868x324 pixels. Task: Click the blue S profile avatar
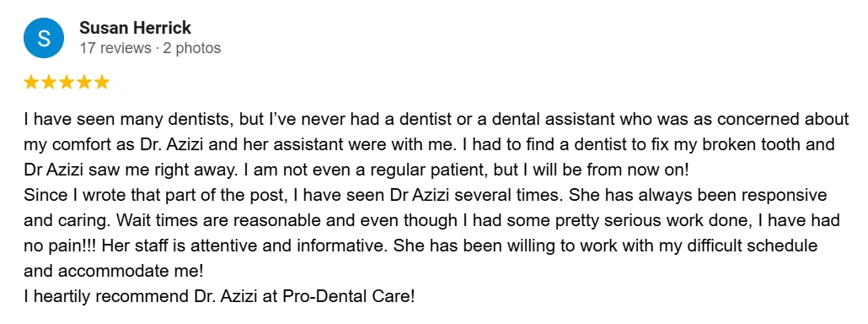(44, 38)
